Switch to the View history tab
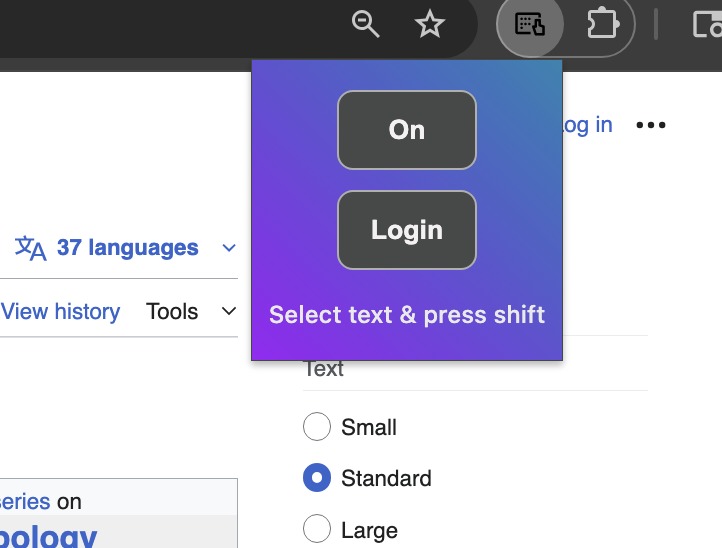This screenshot has height=548, width=722. point(60,311)
